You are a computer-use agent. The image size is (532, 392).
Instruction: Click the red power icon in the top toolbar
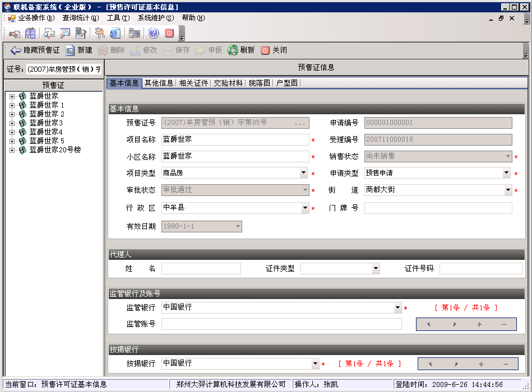pos(169,34)
